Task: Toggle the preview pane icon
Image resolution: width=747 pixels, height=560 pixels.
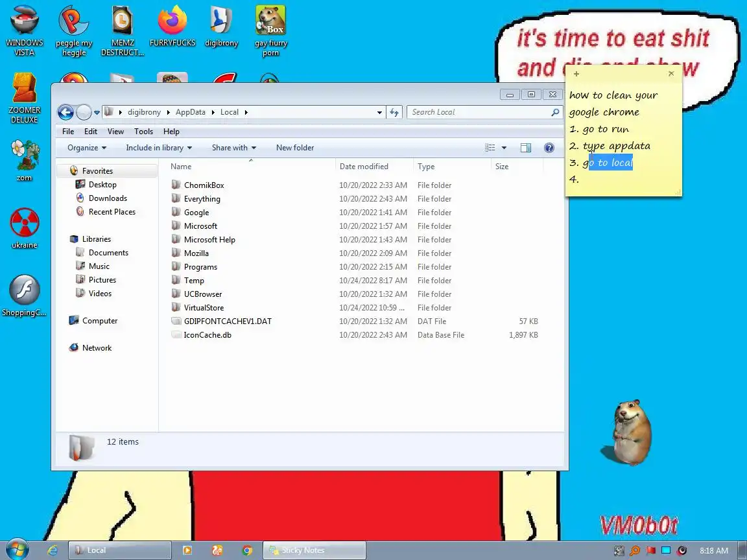Action: (526, 148)
